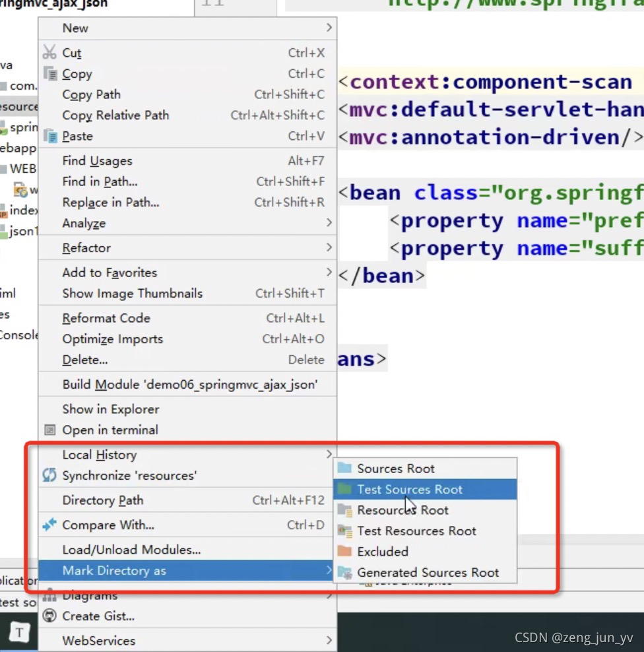
Task: Click the Generated Sources Root folder icon
Action: (344, 572)
